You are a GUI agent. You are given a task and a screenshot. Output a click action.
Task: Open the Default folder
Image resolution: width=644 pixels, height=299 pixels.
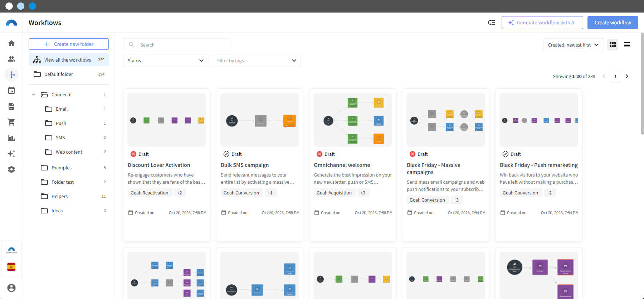[69, 74]
